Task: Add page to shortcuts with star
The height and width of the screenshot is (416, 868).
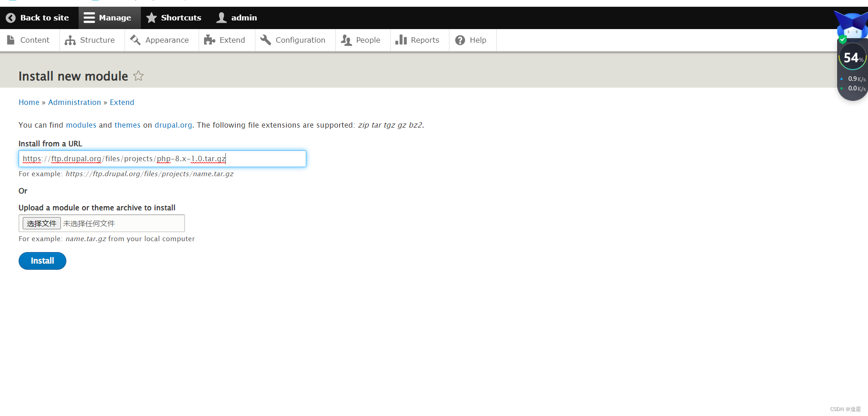Action: (138, 76)
